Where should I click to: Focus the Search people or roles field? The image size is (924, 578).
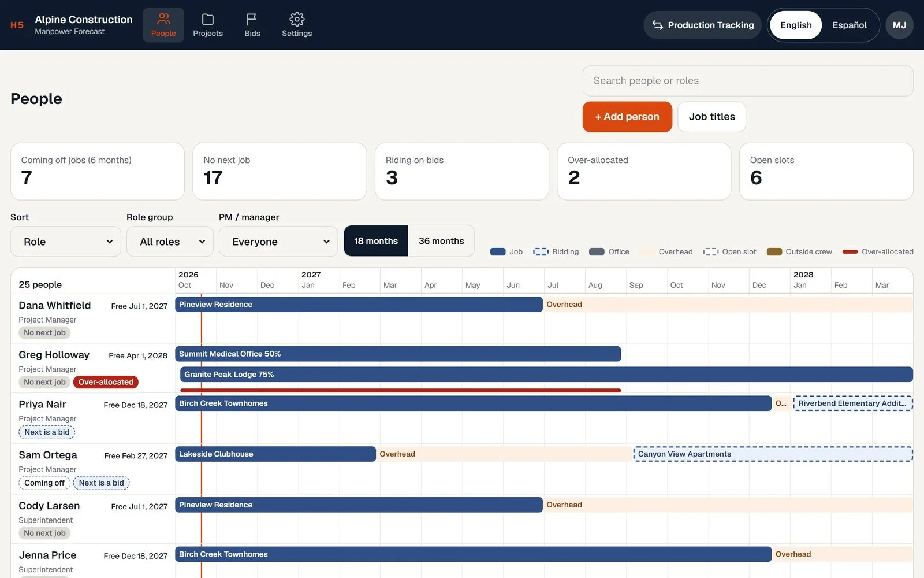748,81
